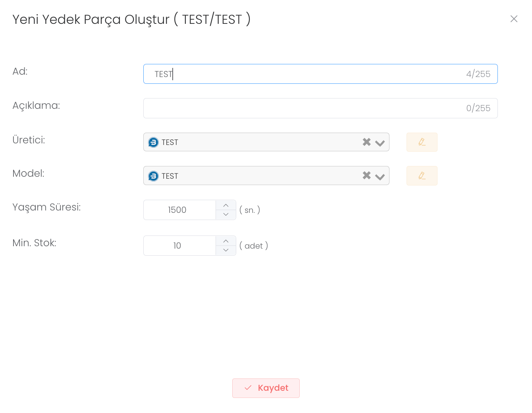Clear the Üretici selection with the X icon

pyautogui.click(x=366, y=142)
